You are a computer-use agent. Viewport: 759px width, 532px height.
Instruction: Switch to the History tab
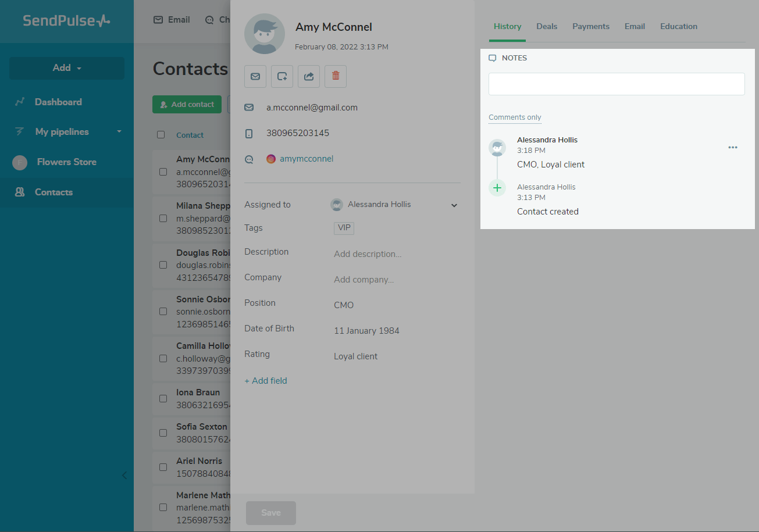[x=507, y=27]
